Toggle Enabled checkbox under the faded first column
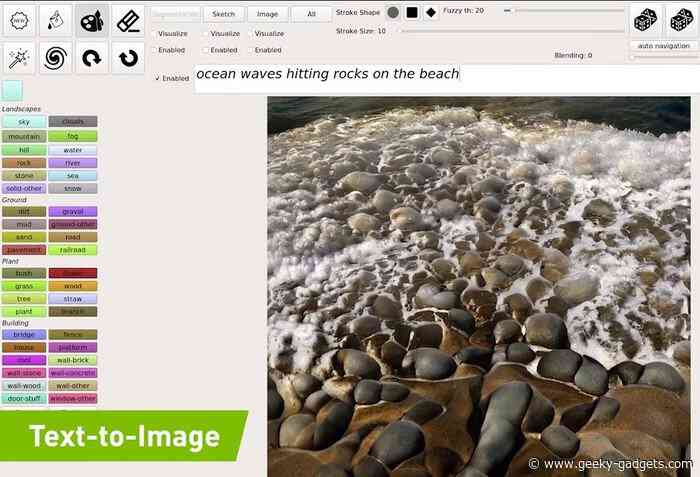The height and width of the screenshot is (477, 700). click(154, 50)
